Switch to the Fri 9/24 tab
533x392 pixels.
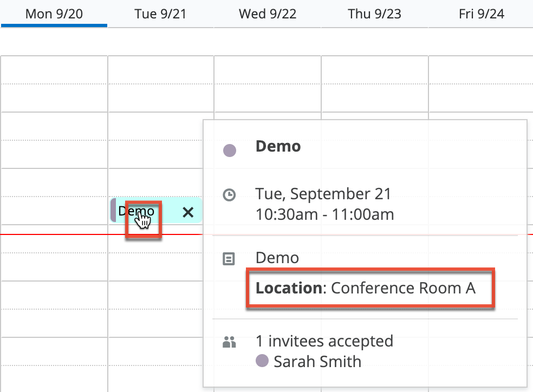point(480,14)
